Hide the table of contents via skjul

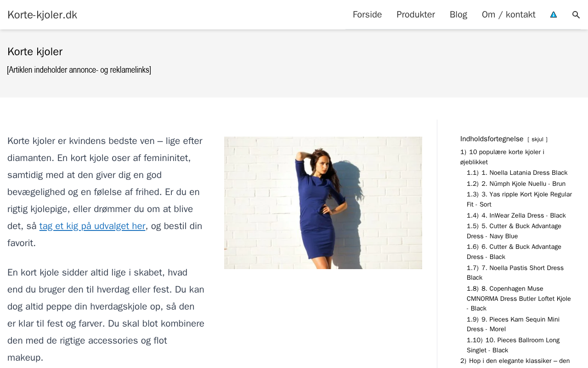537,139
